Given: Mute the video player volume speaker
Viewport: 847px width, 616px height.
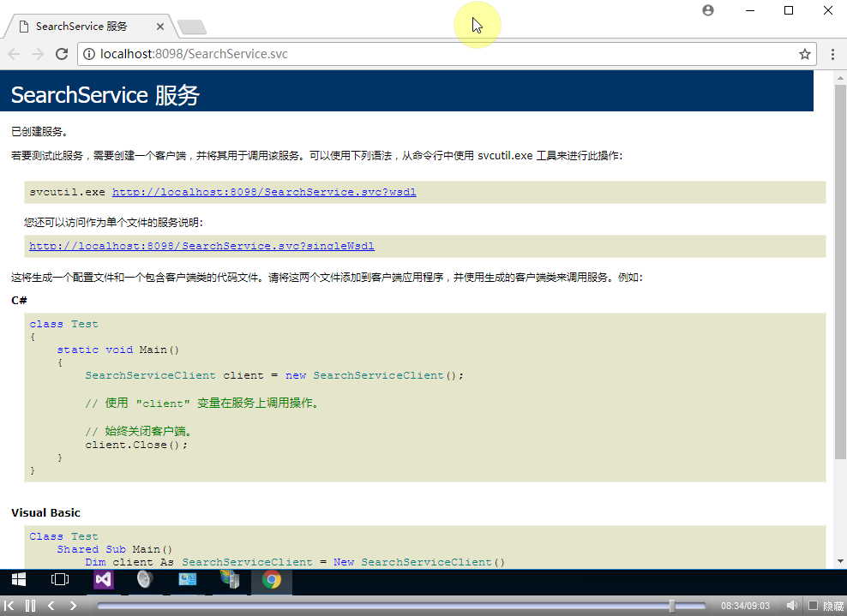Looking at the screenshot, I should tap(792, 606).
